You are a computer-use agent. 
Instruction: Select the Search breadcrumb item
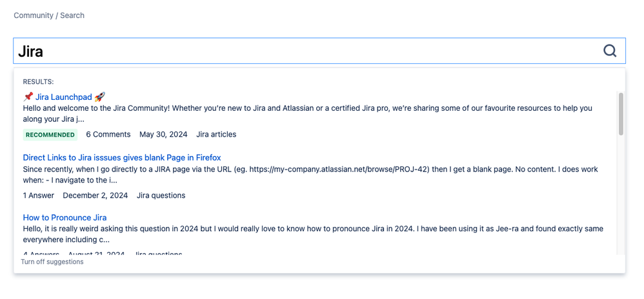(72, 15)
